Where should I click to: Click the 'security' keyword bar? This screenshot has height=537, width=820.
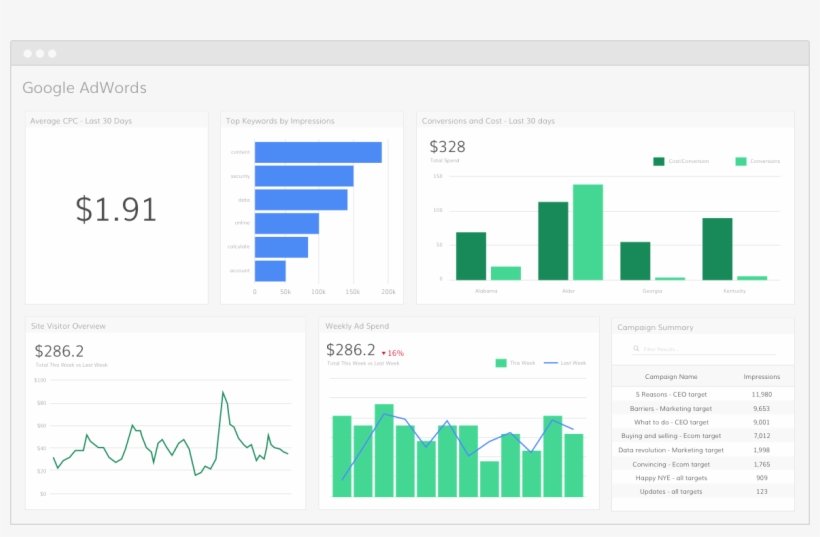tap(304, 176)
